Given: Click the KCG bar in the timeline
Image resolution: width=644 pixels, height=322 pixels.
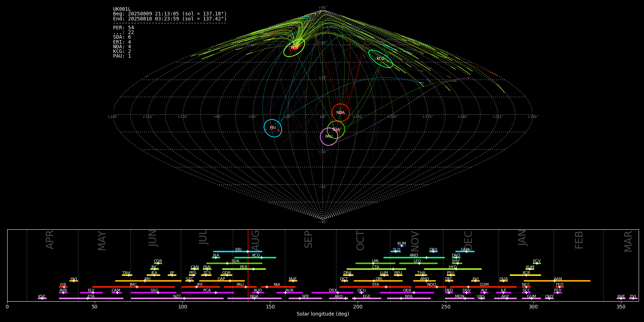Looking at the screenshot, I should [255, 258].
